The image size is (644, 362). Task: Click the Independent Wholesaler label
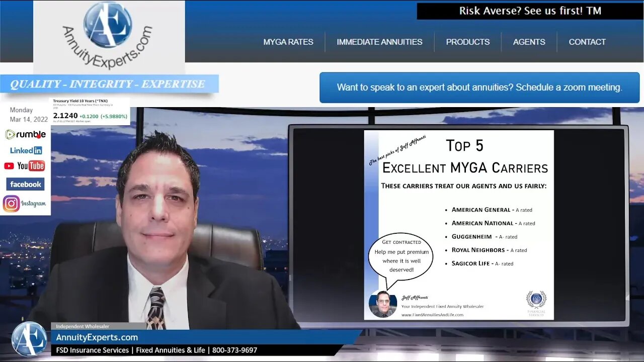(82, 326)
